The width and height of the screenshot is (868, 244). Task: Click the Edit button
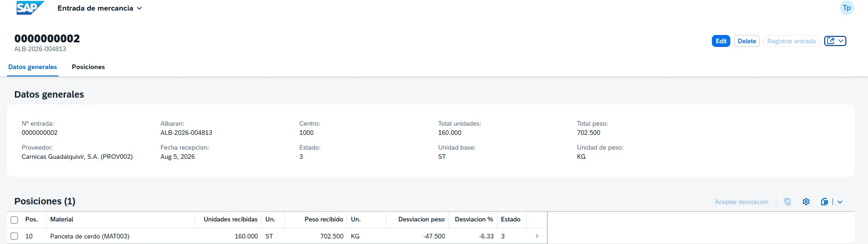click(x=721, y=41)
